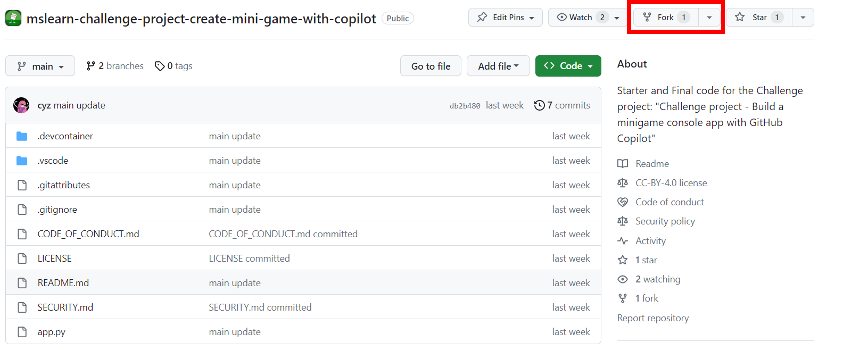Click the LICENSE committed commit message
868x350 pixels.
[249, 258]
